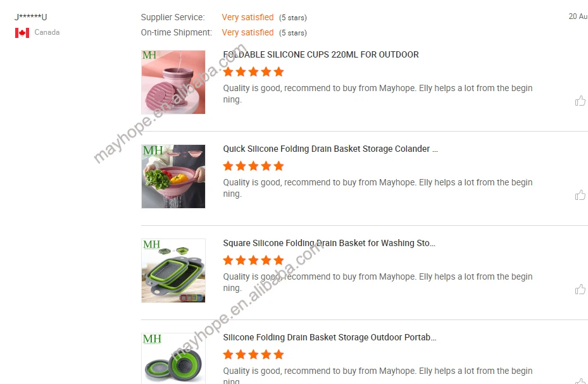Like the foldable silicone cups review
The image size is (588, 384).
click(x=580, y=101)
